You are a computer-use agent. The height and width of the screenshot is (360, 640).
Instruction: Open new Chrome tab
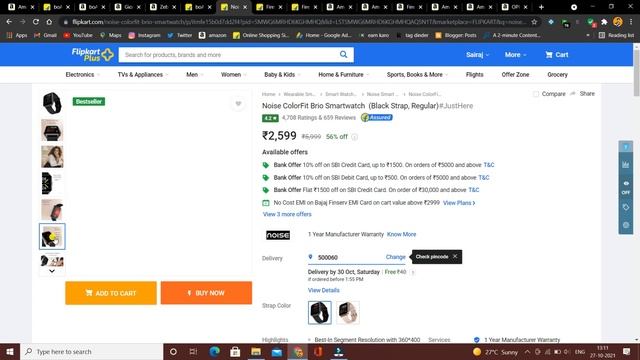click(541, 7)
